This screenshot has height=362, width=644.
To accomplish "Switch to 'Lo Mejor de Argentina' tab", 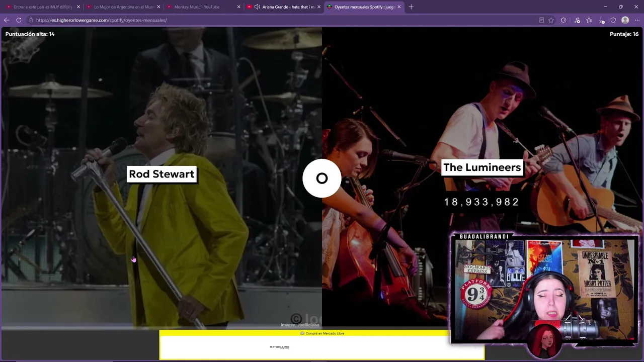I will 123,7.
